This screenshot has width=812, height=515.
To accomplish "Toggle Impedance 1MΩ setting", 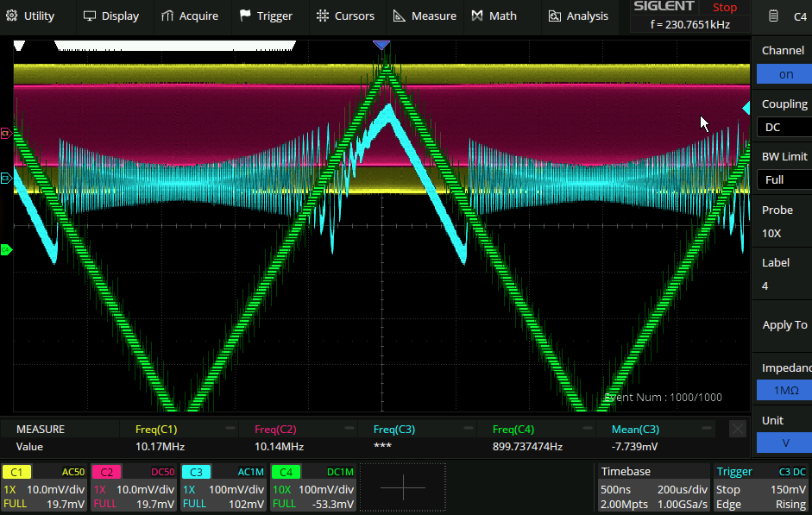I will tap(784, 390).
